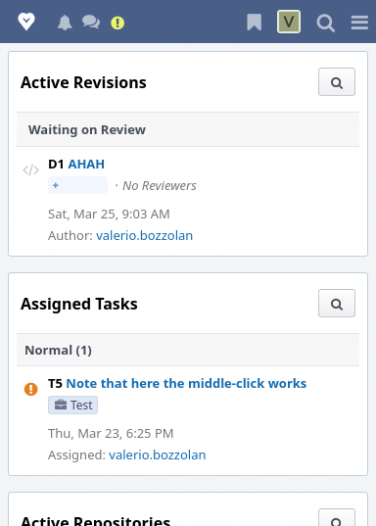Open author valerio.bozzolan link under D1

(144, 235)
